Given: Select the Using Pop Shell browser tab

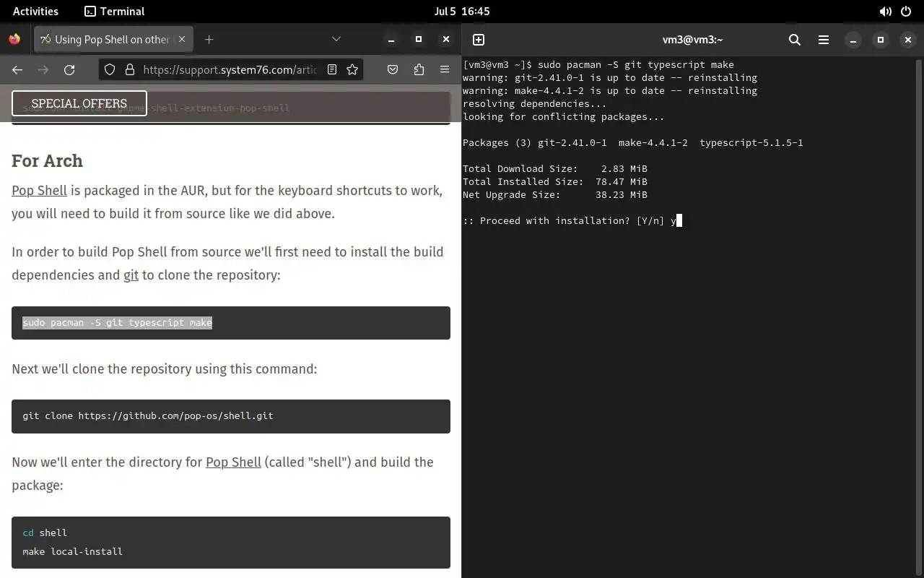Looking at the screenshot, I should click(x=112, y=39).
